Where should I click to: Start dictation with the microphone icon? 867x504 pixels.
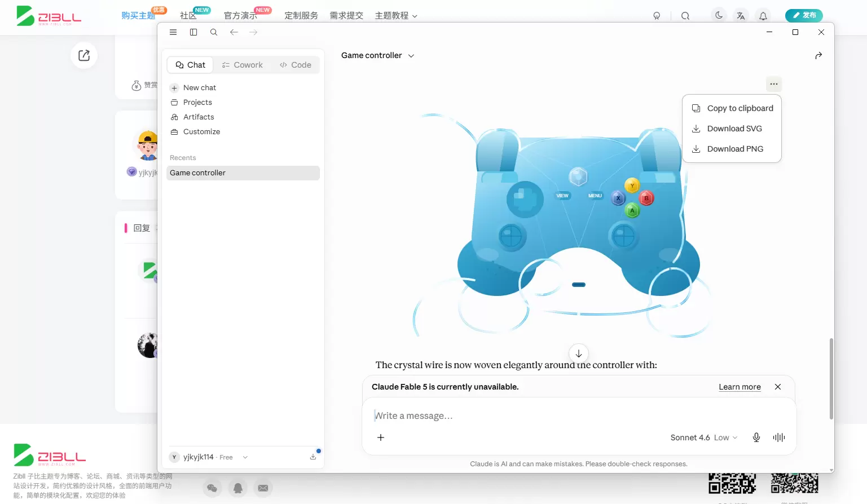[x=756, y=437]
